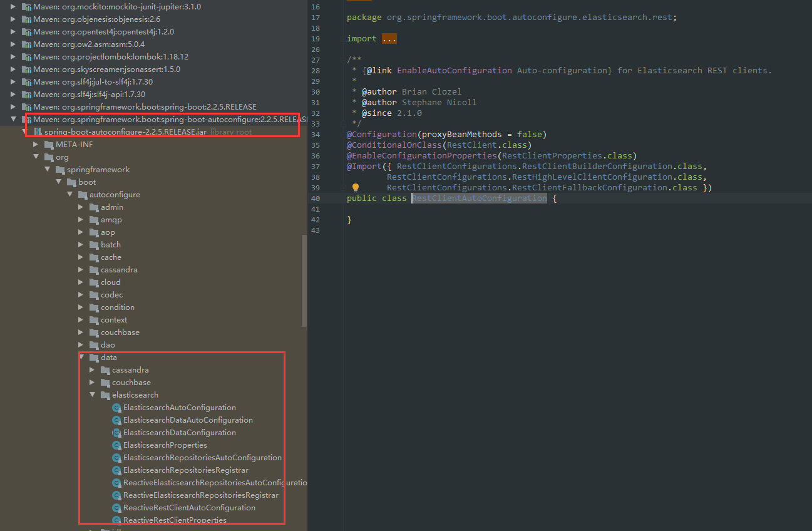Image resolution: width=812 pixels, height=531 pixels.
Task: Click the @Import annotation on line 37
Action: (364, 167)
